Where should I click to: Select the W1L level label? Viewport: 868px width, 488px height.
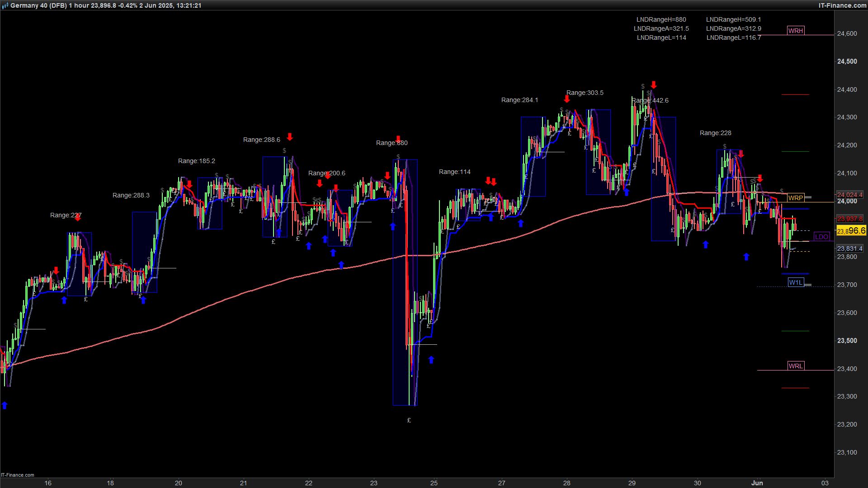pyautogui.click(x=795, y=282)
